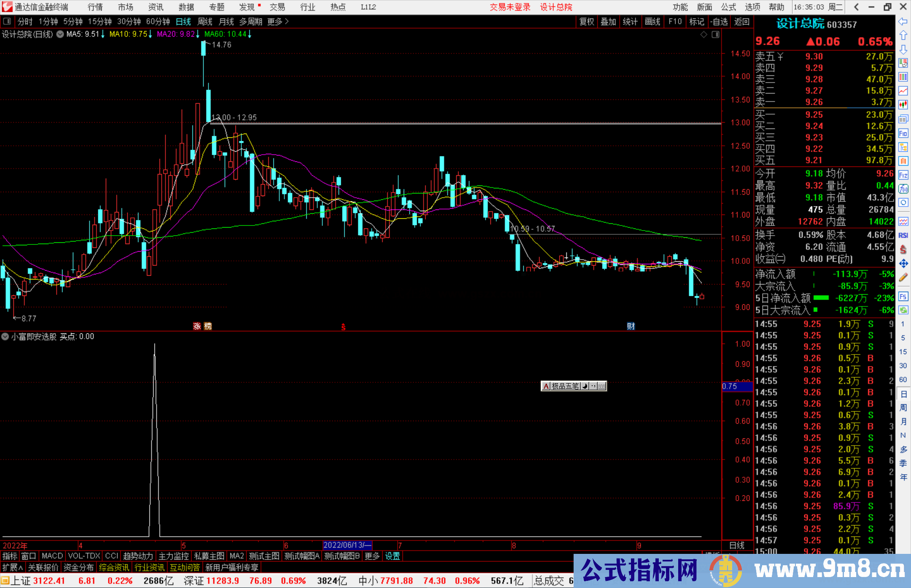Switch to the MACD indicator tab
The height and width of the screenshot is (588, 911).
pos(52,556)
